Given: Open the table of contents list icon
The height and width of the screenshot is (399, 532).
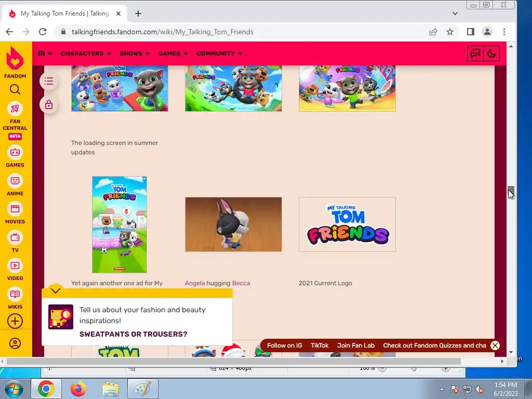Looking at the screenshot, I should pyautogui.click(x=49, y=82).
